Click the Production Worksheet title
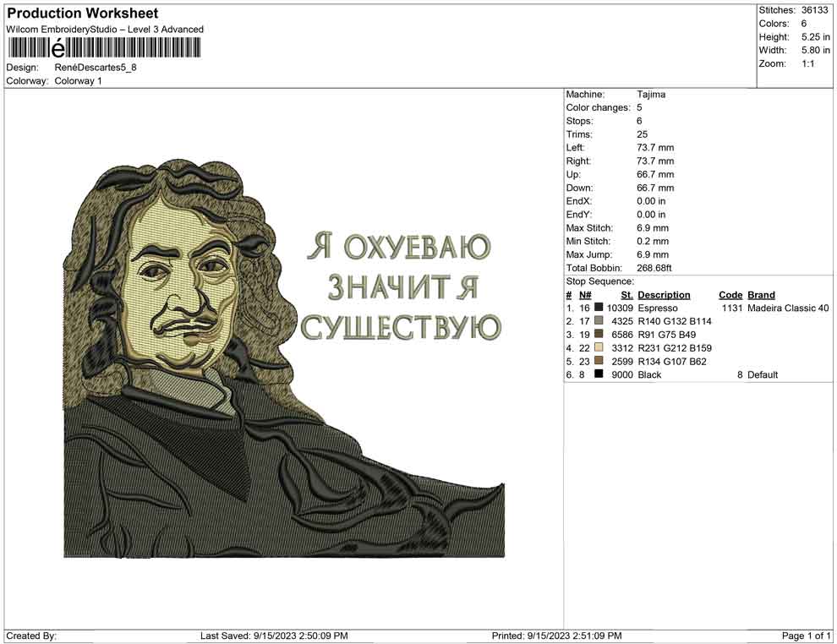 coord(83,14)
